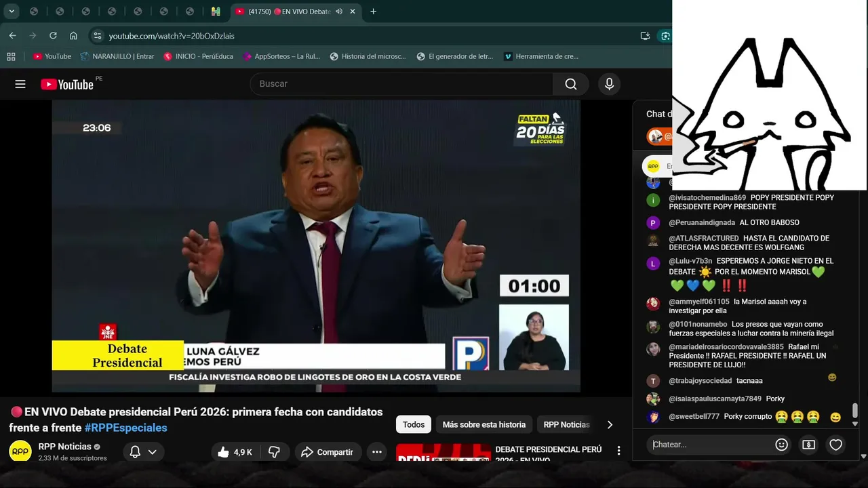Like the video with thumbs up
This screenshot has height=488, width=868.
point(235,452)
